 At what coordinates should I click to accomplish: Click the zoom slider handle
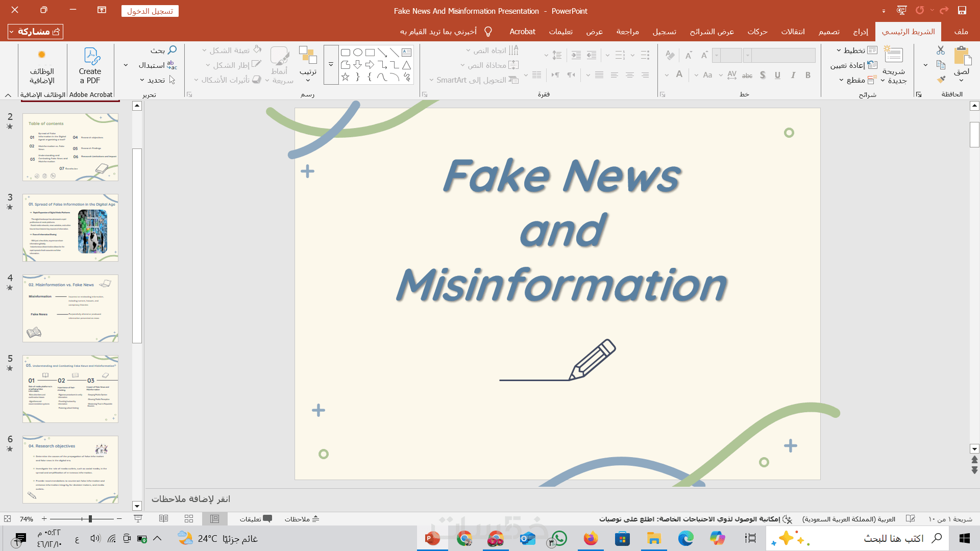coord(90,519)
